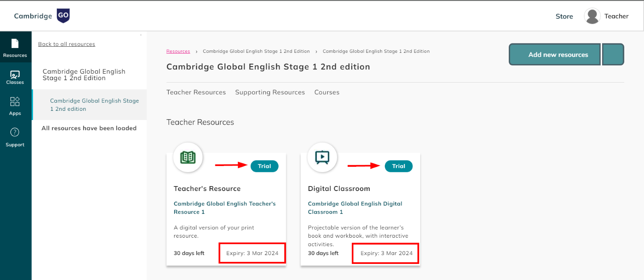Click 'A digital version of your print resource' description
The width and height of the screenshot is (644, 280).
point(214,232)
